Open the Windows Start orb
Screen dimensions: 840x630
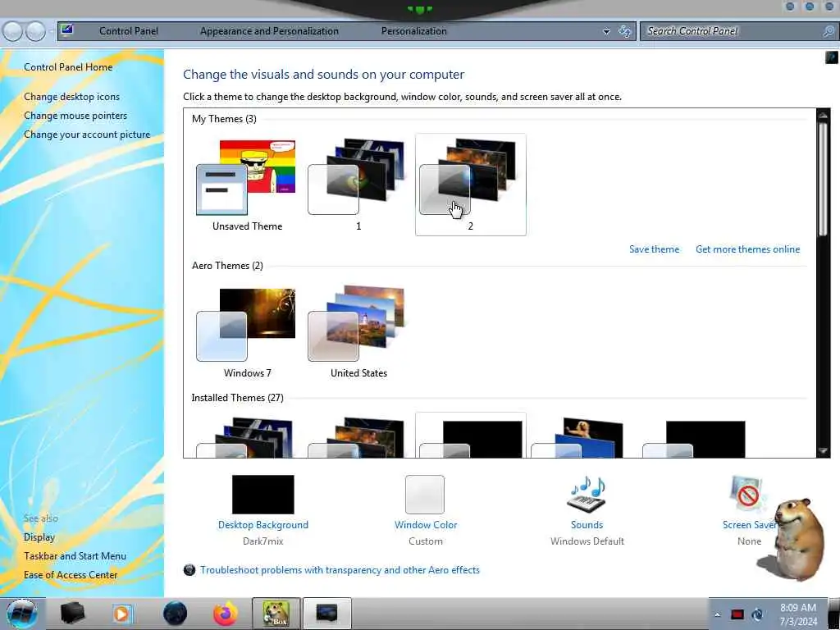coord(22,614)
